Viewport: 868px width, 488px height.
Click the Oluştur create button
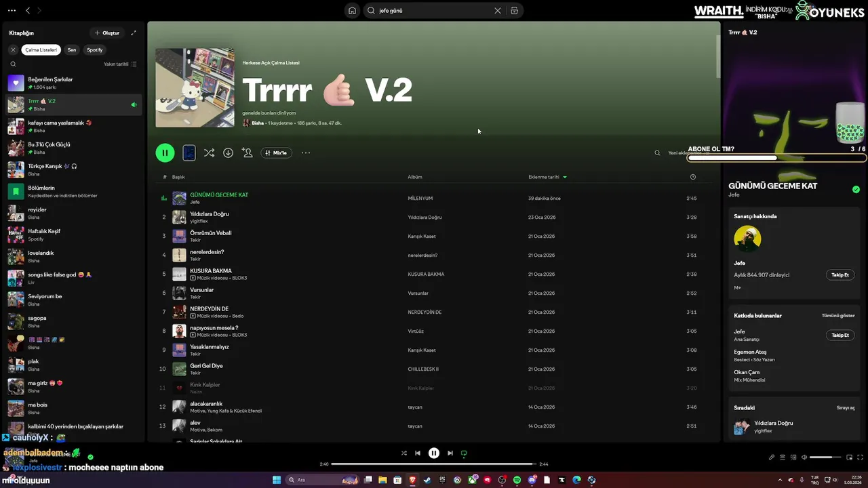pyautogui.click(x=107, y=33)
